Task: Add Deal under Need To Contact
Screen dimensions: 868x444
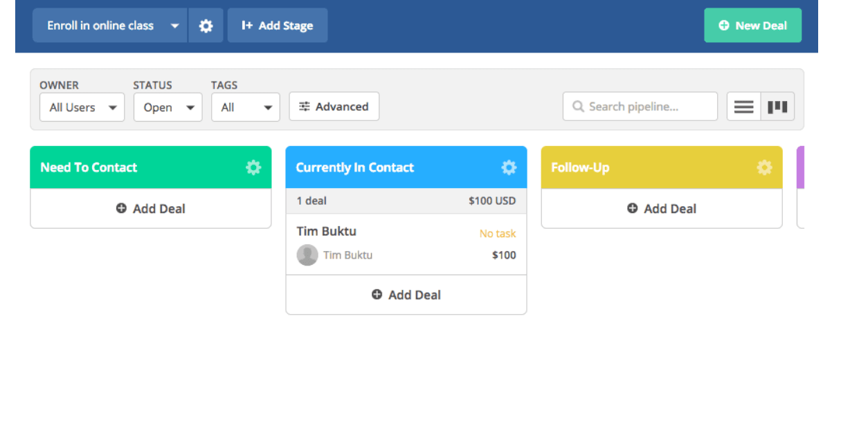Action: [x=151, y=208]
